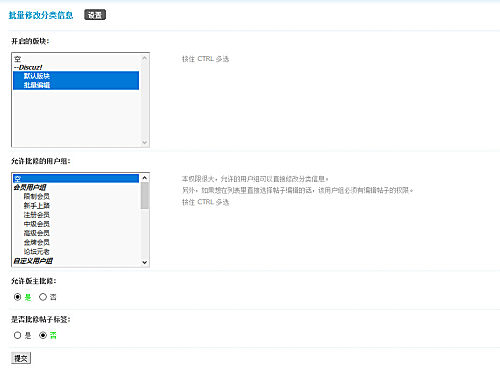Choose 是 for 允许版主批修
The width and height of the screenshot is (500, 369).
point(18,297)
